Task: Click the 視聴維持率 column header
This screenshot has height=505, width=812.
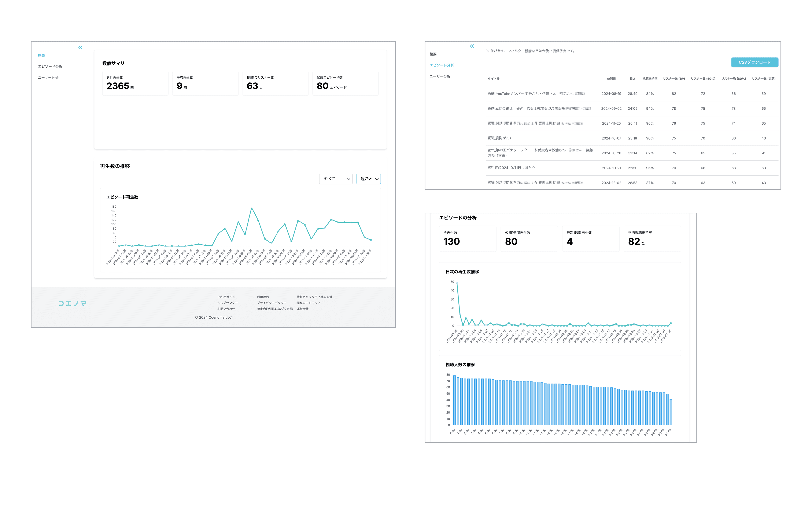Action: pos(650,79)
